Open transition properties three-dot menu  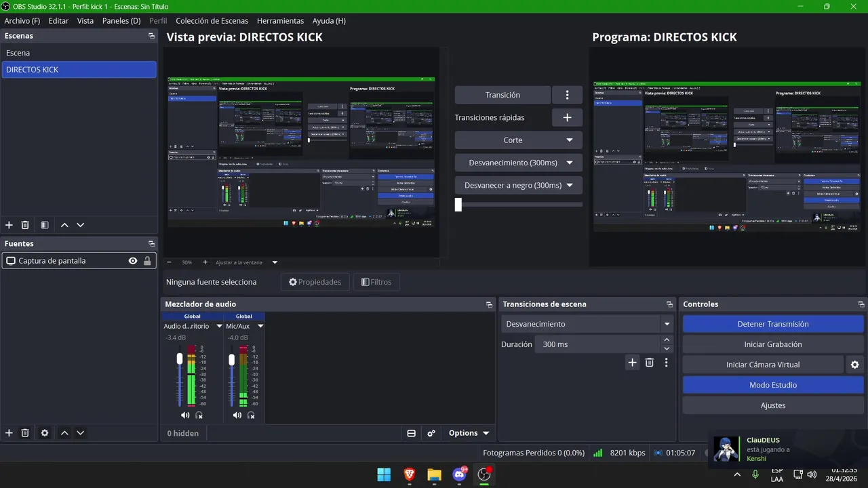666,363
